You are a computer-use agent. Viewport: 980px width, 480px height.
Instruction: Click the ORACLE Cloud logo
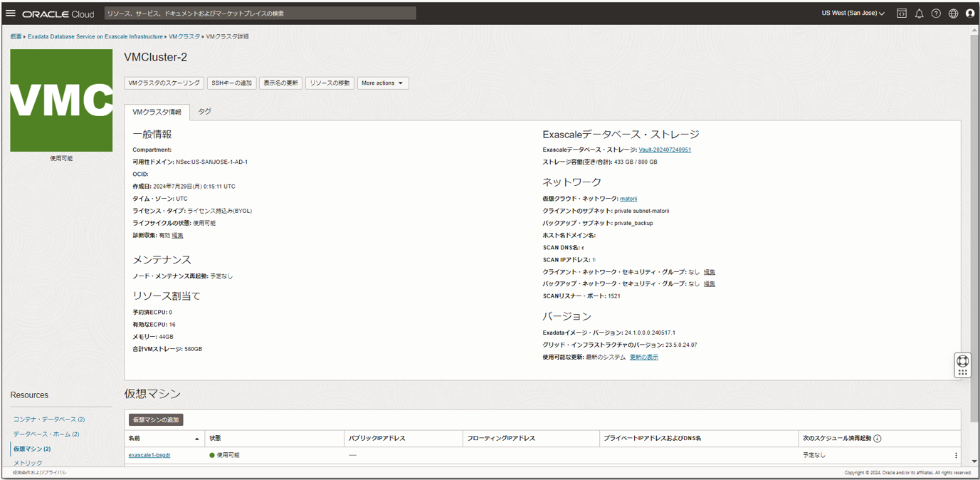tap(58, 14)
